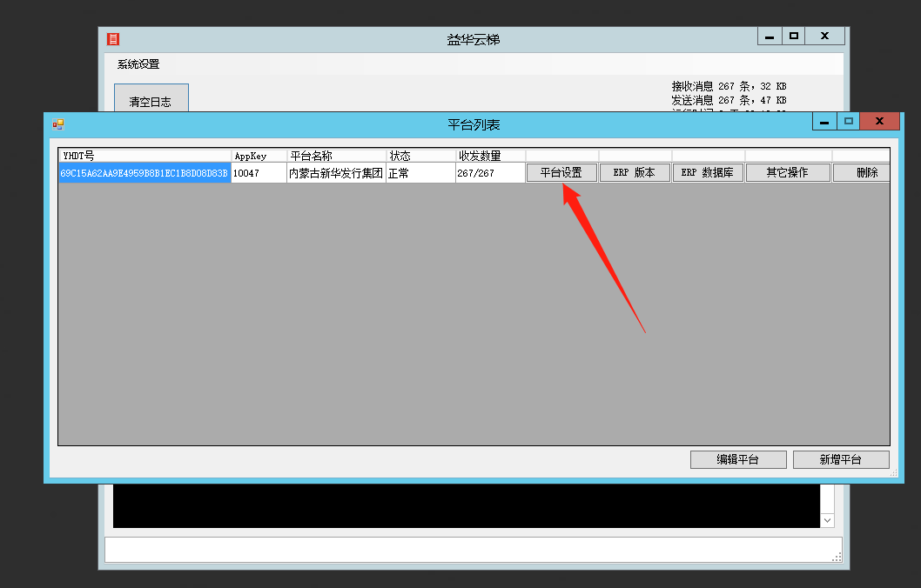Image resolution: width=921 pixels, height=588 pixels.
Task: Open the 系统设置 menu
Action: (x=138, y=64)
